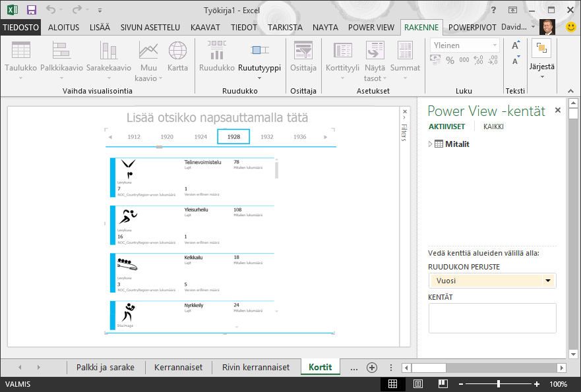Click the empty KENTÄT fields box
Screen dimensions: 581x392
(492, 318)
